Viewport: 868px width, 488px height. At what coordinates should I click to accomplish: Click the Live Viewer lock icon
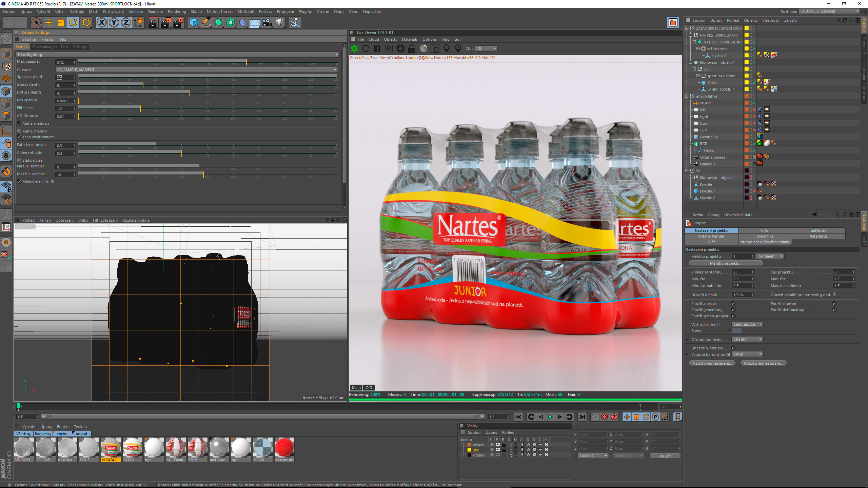(x=412, y=48)
